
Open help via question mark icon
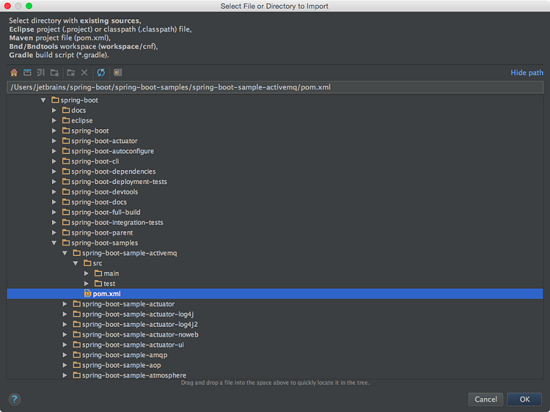14,399
